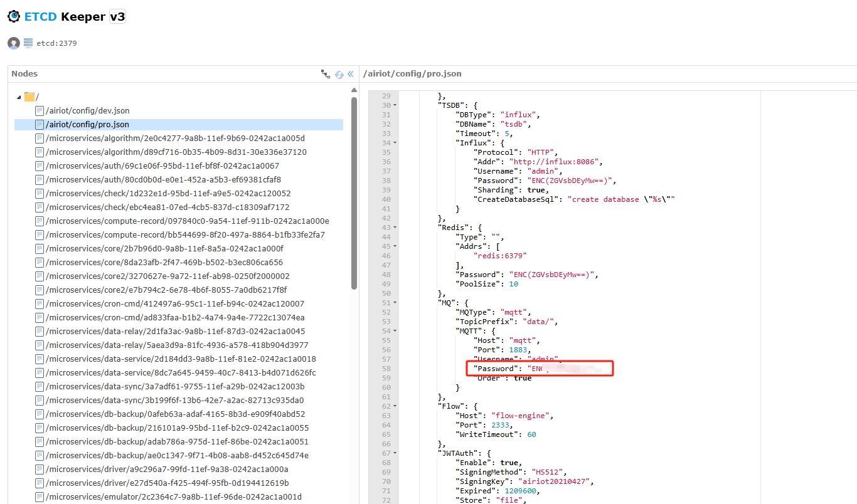Click the "redis:6379" address value
Image resolution: width=857 pixels, height=504 pixels.
point(500,256)
